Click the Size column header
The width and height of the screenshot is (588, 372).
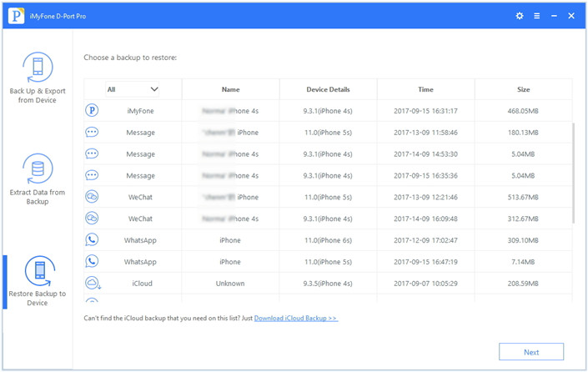523,89
